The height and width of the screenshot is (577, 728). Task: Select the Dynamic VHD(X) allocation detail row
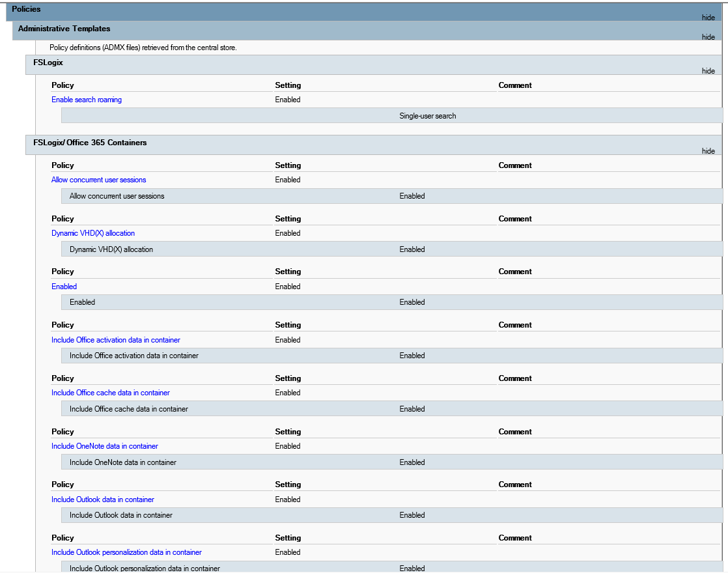(x=392, y=249)
